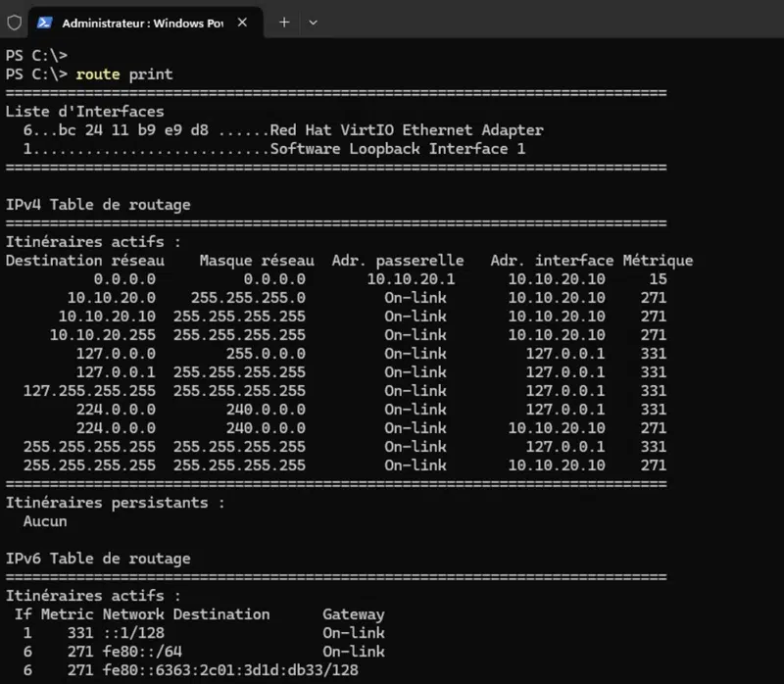
Task: Click the "Métrique" column header
Action: click(658, 261)
